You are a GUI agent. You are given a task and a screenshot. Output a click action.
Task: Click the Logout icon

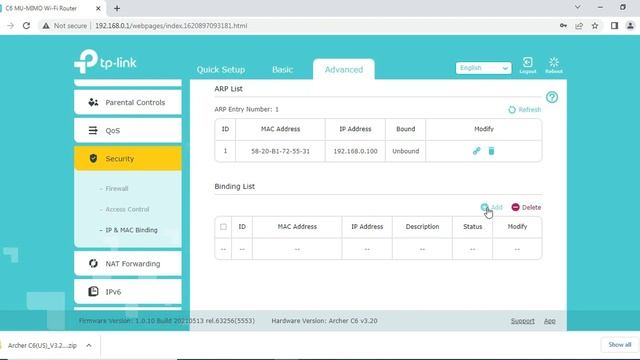click(x=527, y=65)
